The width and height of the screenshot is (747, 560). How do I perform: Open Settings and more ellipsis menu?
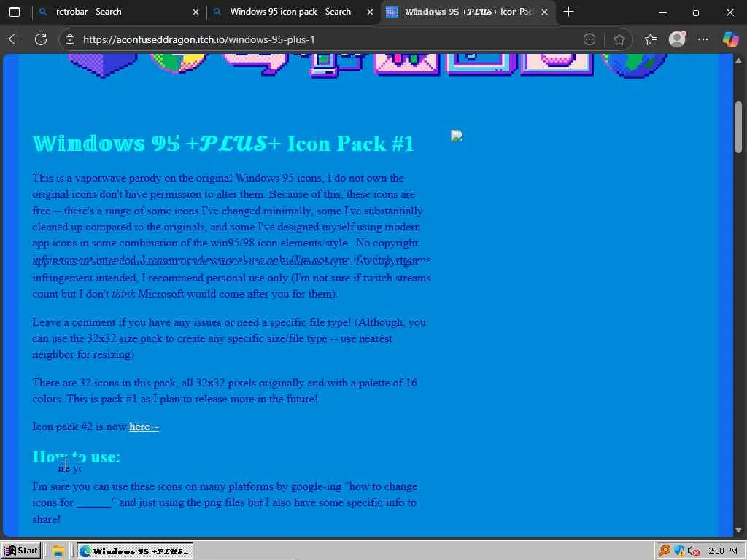(x=703, y=39)
